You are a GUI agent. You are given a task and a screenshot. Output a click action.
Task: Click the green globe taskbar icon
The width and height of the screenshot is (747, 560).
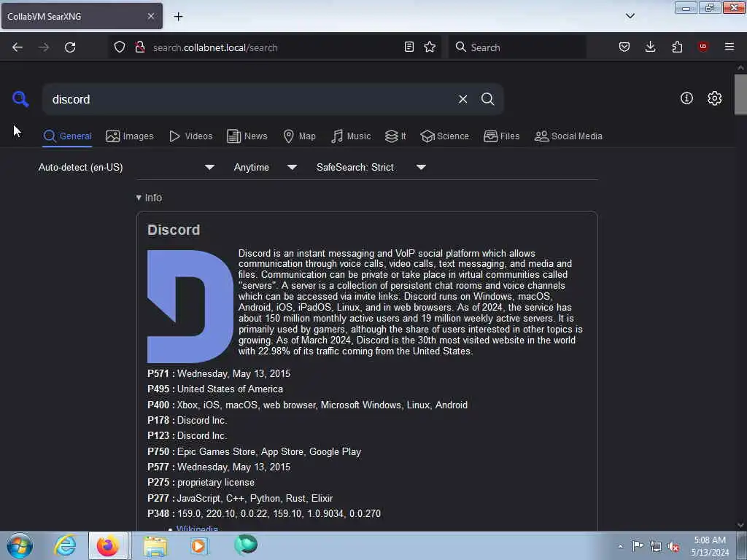(245, 545)
